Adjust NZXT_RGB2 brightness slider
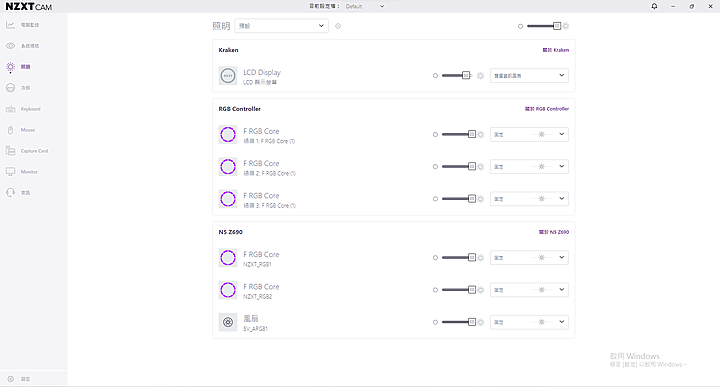720x387 pixels. 458,290
